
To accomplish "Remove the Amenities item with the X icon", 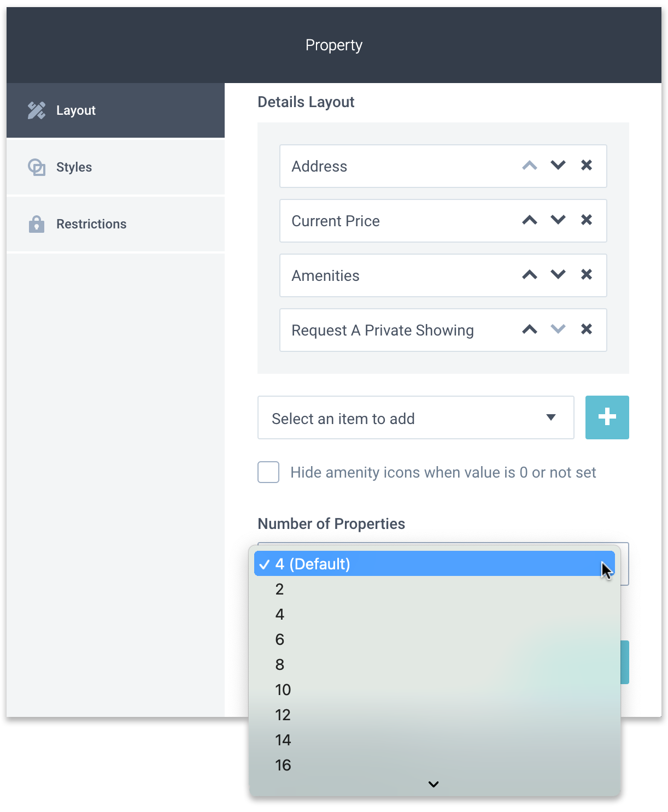I will pyautogui.click(x=587, y=275).
